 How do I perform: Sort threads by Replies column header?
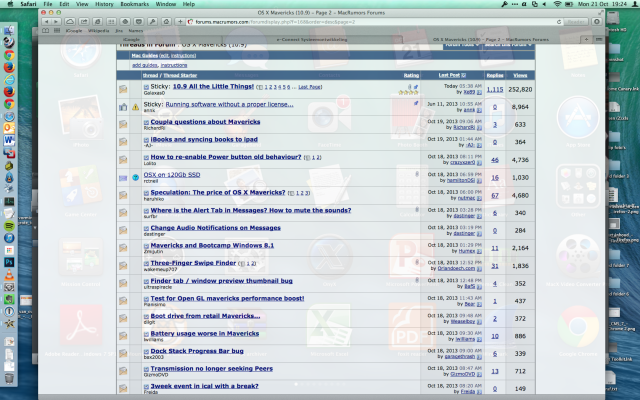(x=495, y=76)
